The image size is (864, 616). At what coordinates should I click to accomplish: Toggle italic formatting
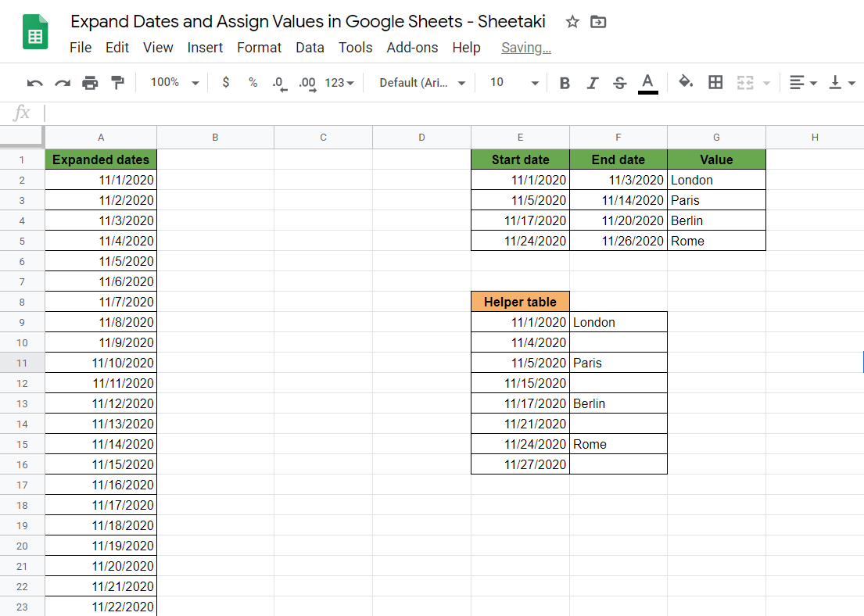pyautogui.click(x=592, y=82)
